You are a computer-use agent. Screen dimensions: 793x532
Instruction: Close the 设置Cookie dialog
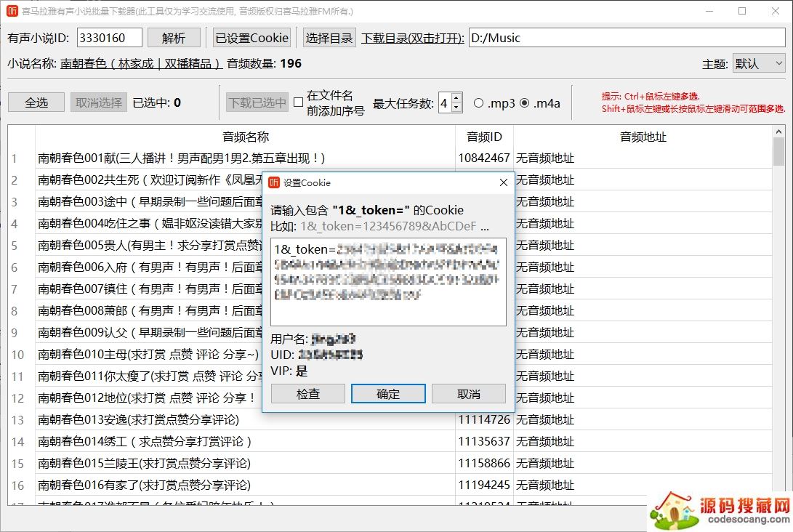point(503,182)
